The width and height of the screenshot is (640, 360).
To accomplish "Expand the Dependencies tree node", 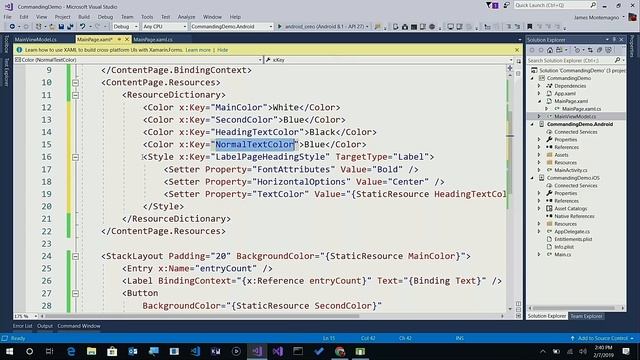I will [539, 86].
